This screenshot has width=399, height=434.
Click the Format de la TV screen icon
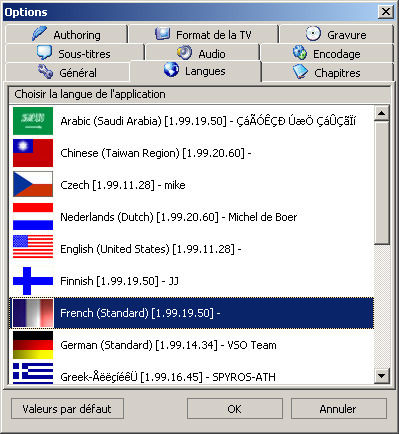pyautogui.click(x=163, y=34)
